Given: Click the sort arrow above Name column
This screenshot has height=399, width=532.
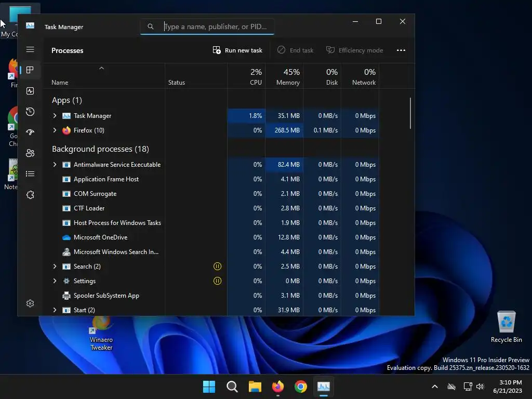Looking at the screenshot, I should [x=101, y=68].
